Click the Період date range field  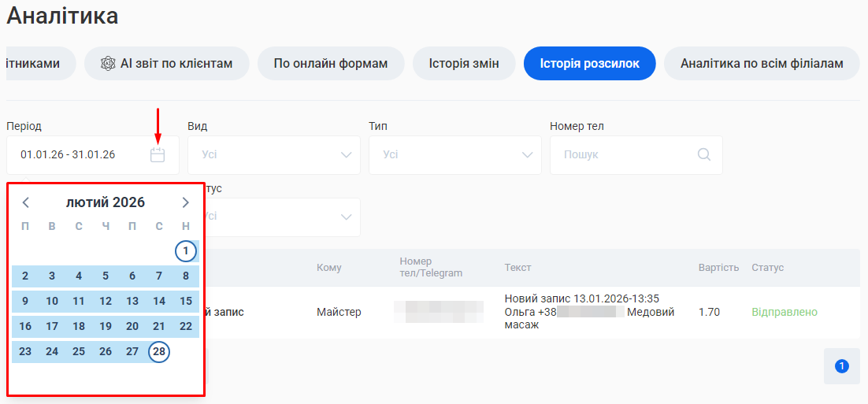tap(79, 155)
